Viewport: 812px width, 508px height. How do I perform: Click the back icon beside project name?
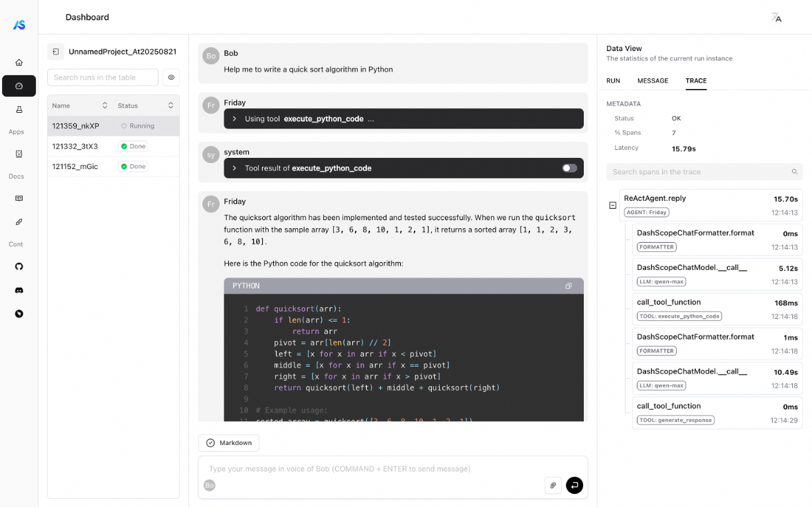tap(56, 52)
